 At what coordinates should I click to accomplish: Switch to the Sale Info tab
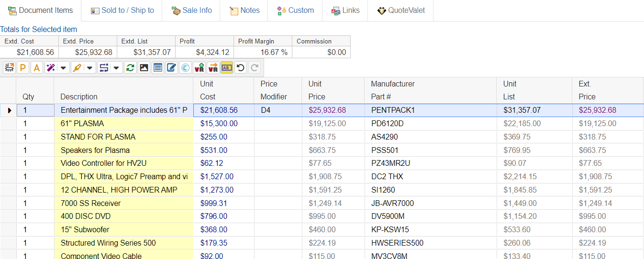(x=191, y=11)
